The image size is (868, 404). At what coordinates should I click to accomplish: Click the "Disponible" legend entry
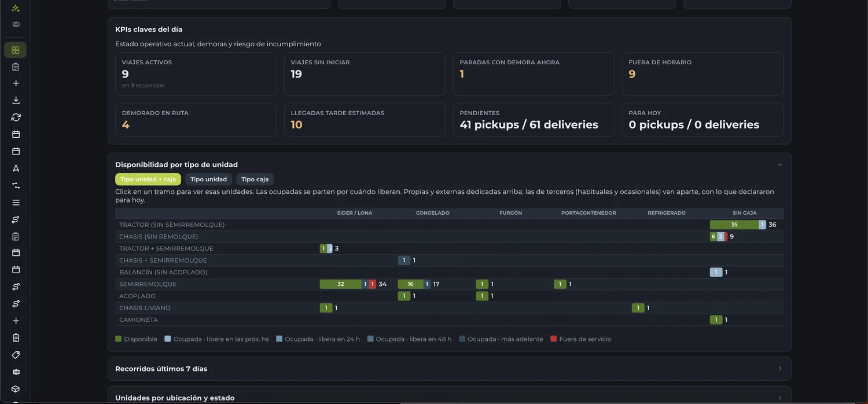[137, 339]
